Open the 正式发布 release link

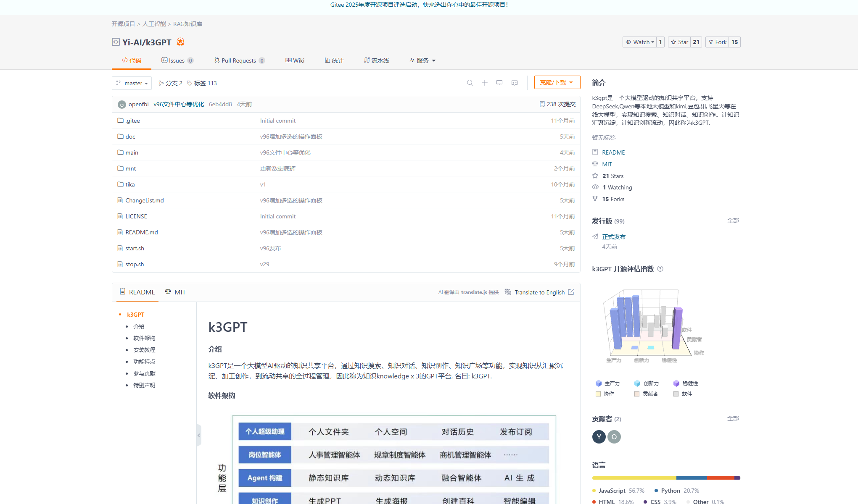pos(614,236)
